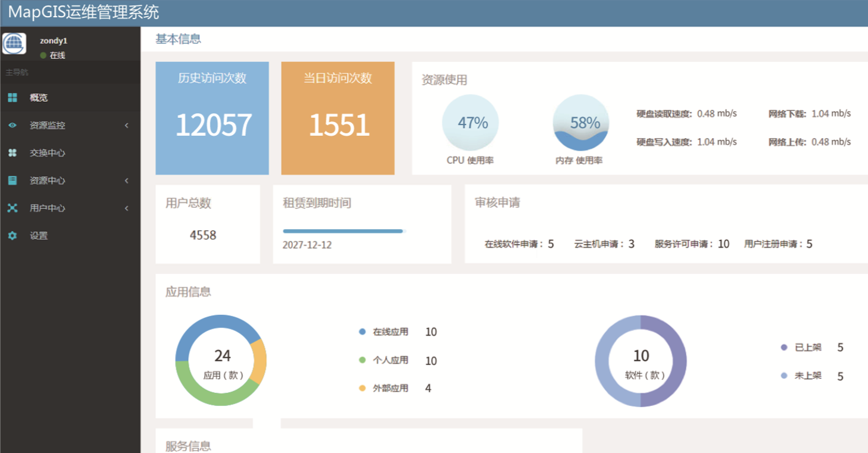Click the 用户中心 network icon
Viewport: 868px width, 453px height.
point(13,208)
